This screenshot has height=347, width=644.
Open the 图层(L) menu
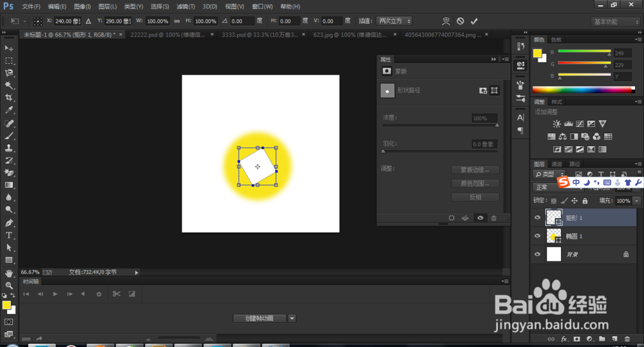click(108, 6)
